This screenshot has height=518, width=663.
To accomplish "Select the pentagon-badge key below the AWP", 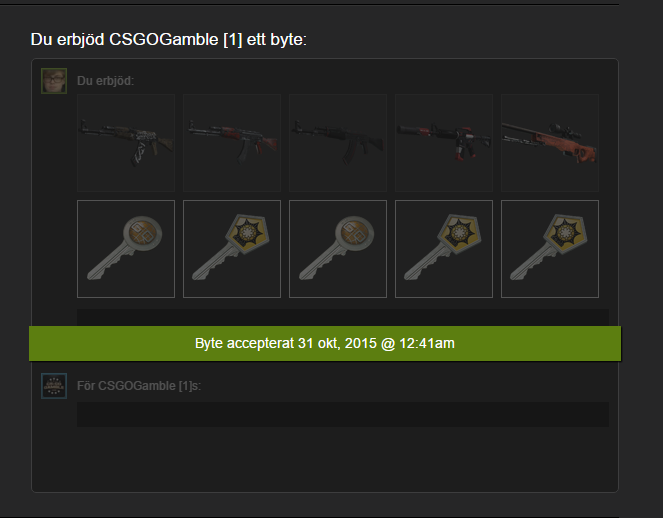I will click(x=550, y=249).
